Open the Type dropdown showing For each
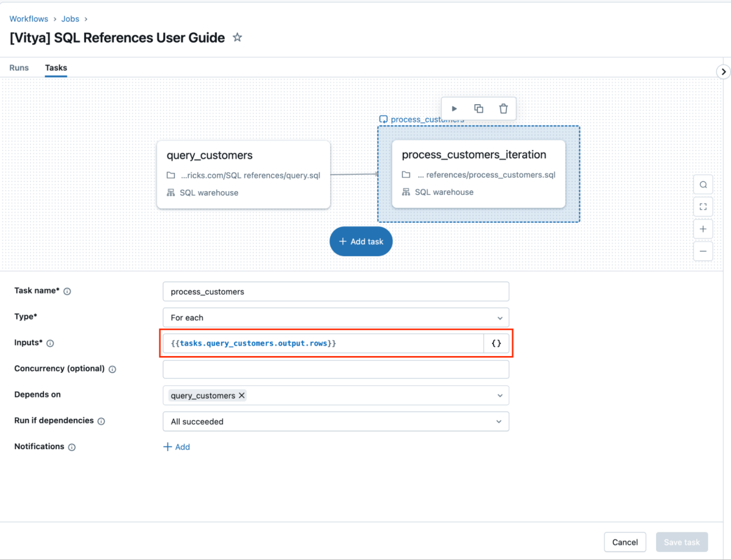Screen dimensions: 731x560 336,318
